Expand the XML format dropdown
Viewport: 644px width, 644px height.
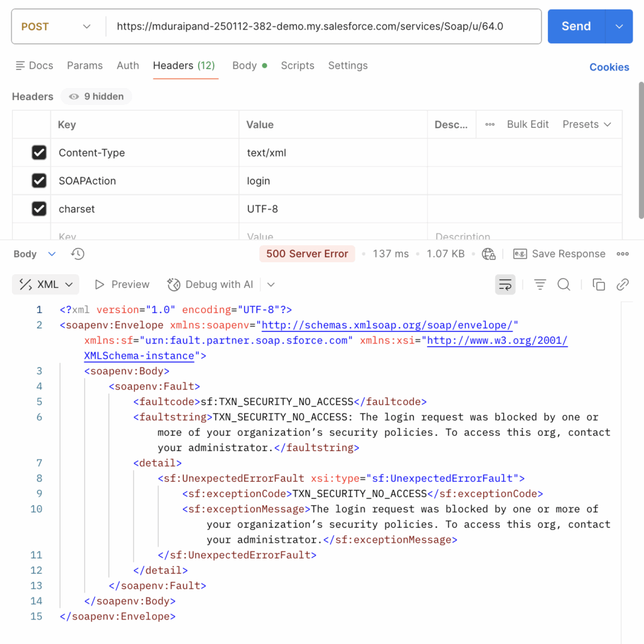tap(46, 285)
